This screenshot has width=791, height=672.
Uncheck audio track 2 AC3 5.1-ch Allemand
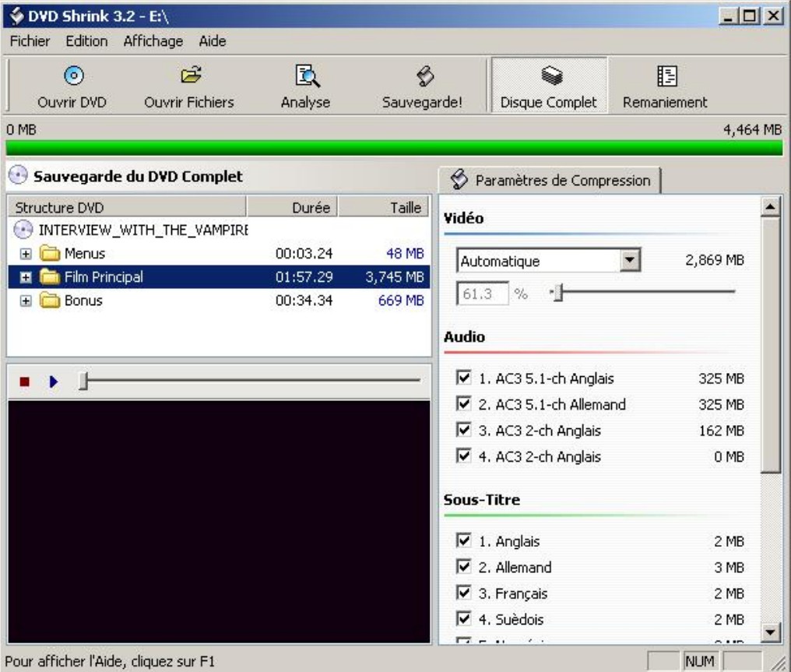tap(463, 404)
